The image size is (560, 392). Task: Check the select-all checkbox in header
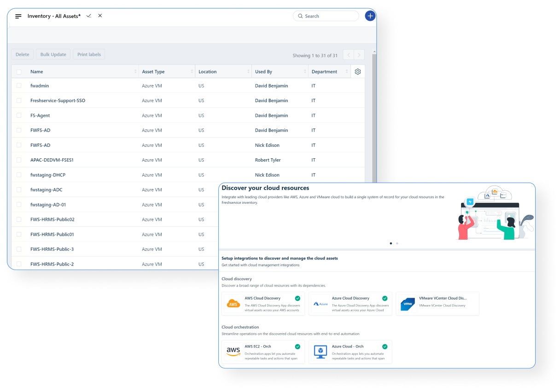point(19,72)
